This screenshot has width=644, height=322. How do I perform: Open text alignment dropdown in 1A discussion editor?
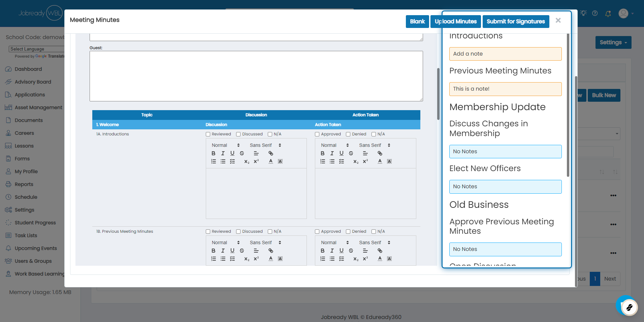[256, 153]
